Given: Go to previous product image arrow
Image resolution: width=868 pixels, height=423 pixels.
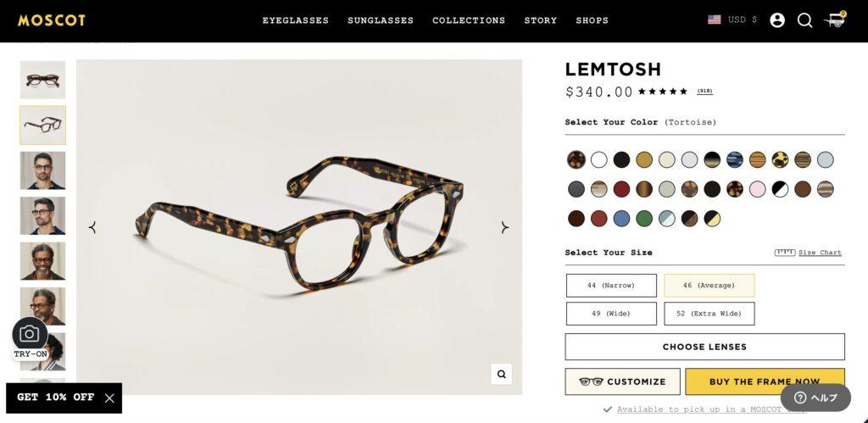Looking at the screenshot, I should 92,227.
